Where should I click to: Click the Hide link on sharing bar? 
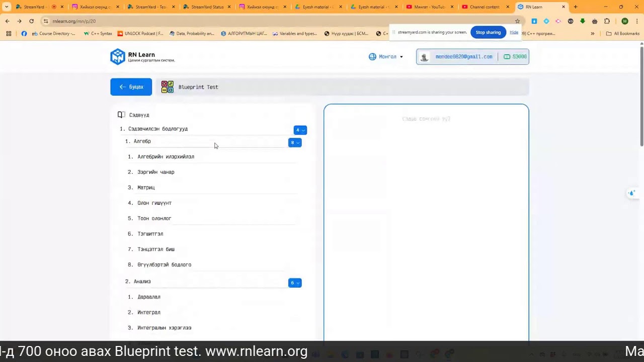pyautogui.click(x=514, y=32)
